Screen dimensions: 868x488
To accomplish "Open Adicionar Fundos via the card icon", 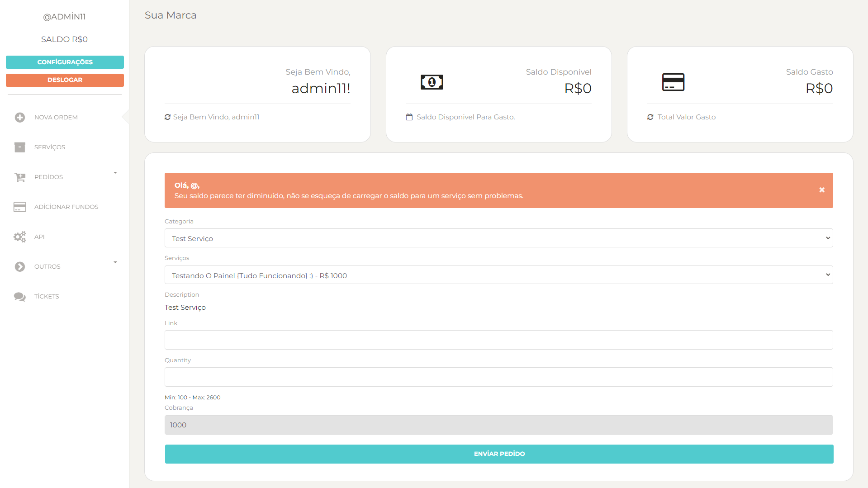I will [19, 207].
